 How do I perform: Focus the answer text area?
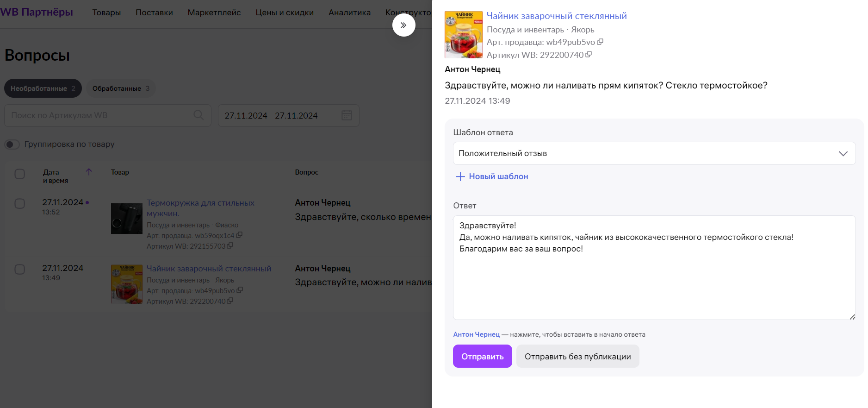pos(654,268)
